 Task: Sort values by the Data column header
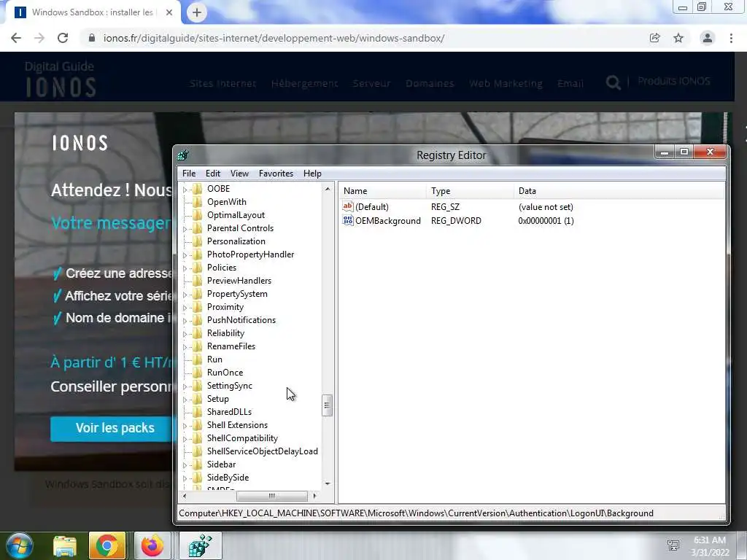tap(619, 191)
